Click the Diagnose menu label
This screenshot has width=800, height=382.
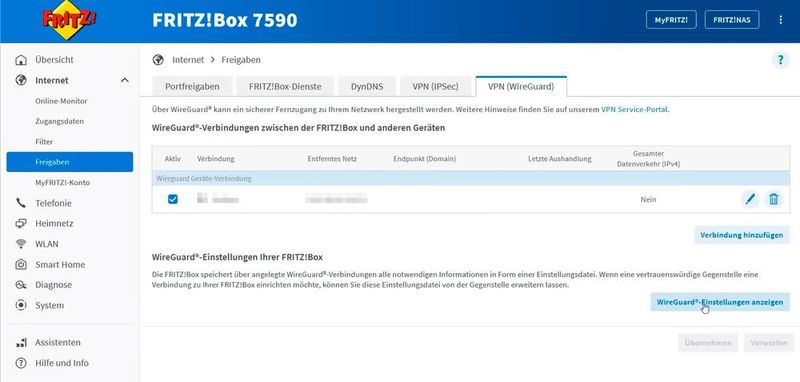53,285
